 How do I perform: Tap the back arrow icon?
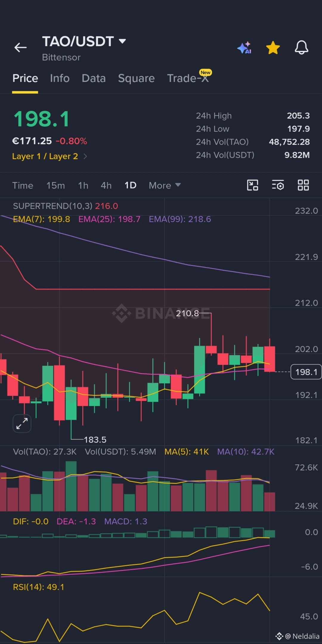tap(21, 47)
